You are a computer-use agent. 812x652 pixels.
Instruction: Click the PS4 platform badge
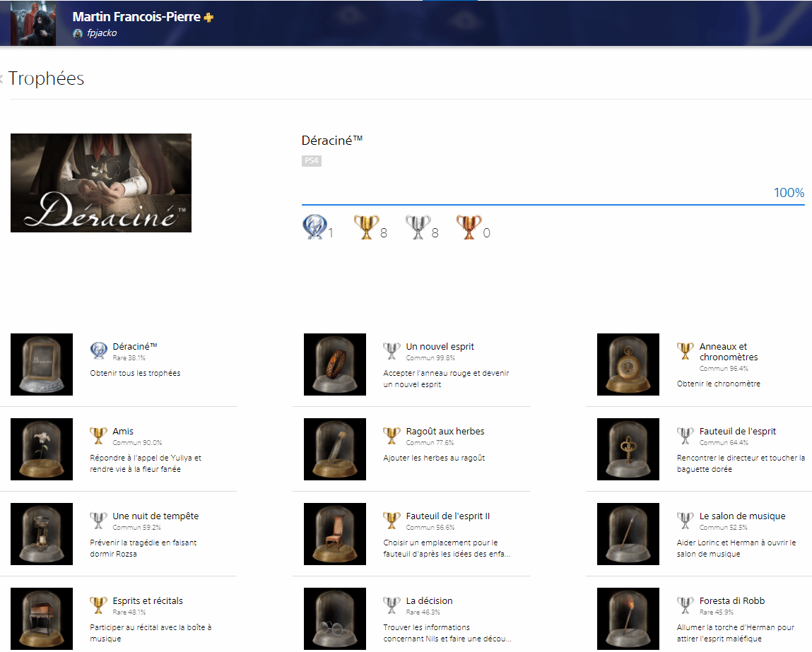(x=311, y=161)
